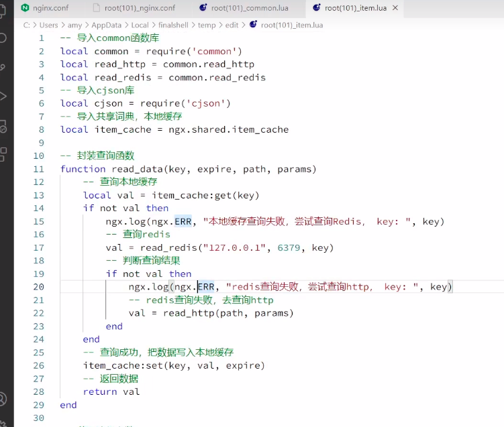Image resolution: width=504 pixels, height=427 pixels.
Task: Click 'item_cache:set(key, val, expire)' on line 26
Action: click(x=174, y=365)
